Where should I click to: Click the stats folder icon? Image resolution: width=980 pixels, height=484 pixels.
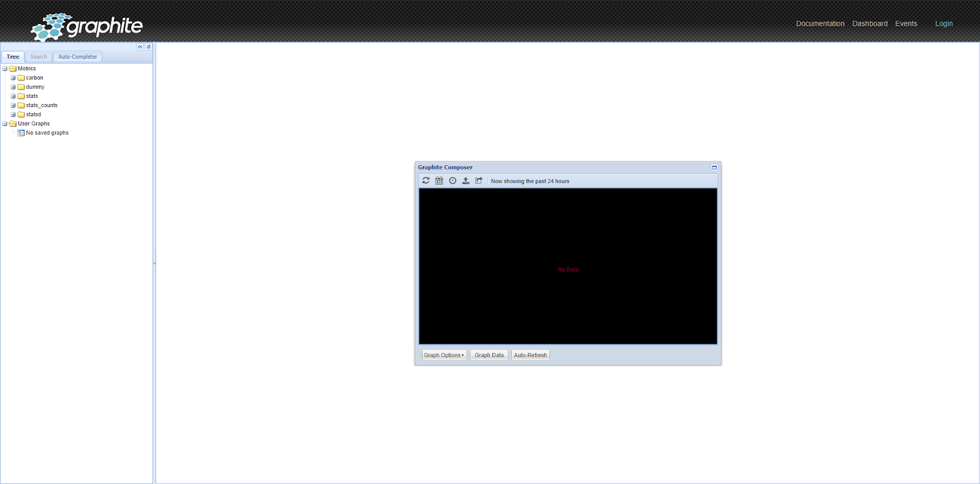coord(21,96)
